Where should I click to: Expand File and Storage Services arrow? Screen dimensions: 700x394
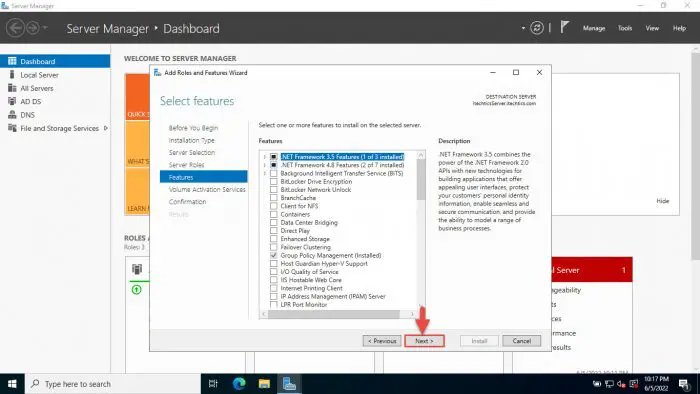click(x=106, y=128)
